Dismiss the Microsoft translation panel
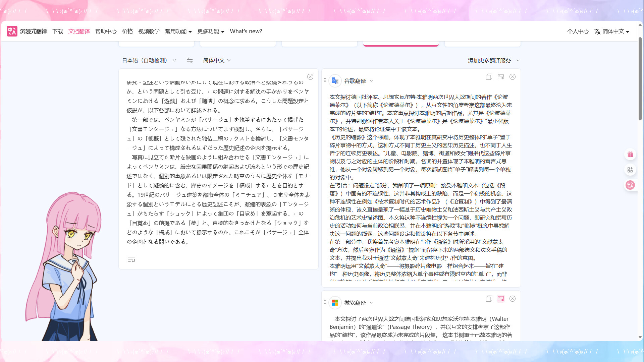Viewport: 644px width, 362px height. point(512,299)
